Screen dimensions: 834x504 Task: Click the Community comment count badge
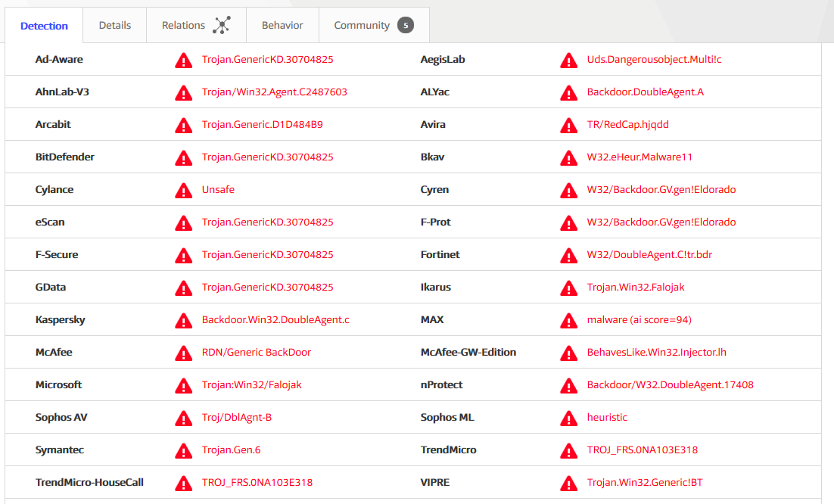[x=406, y=25]
